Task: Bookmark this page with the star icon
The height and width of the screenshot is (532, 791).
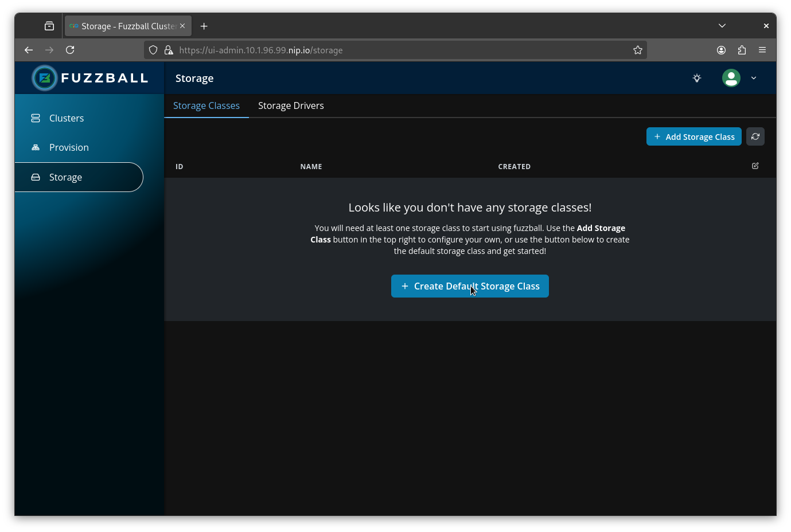Action: tap(638, 50)
